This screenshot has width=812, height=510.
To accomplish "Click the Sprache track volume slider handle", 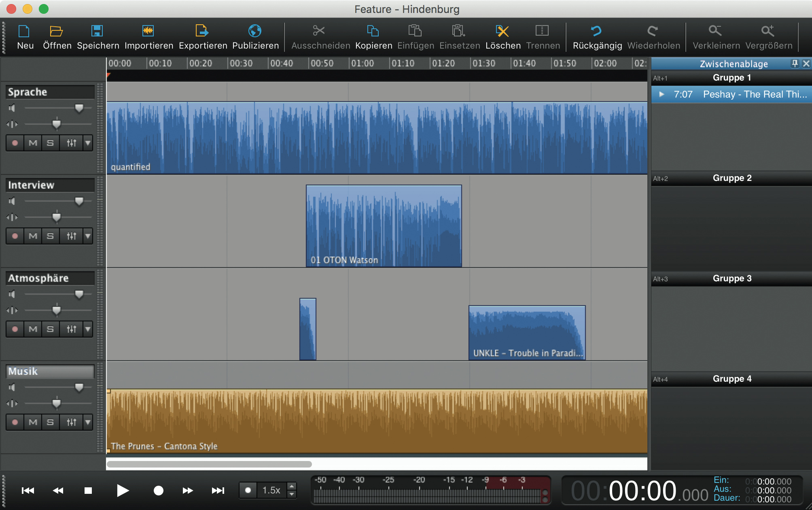I will coord(79,108).
